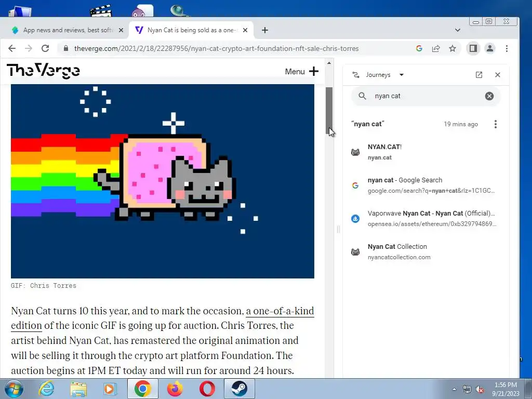Open The Verge Menu
Screen dimensions: 532x399
point(302,72)
